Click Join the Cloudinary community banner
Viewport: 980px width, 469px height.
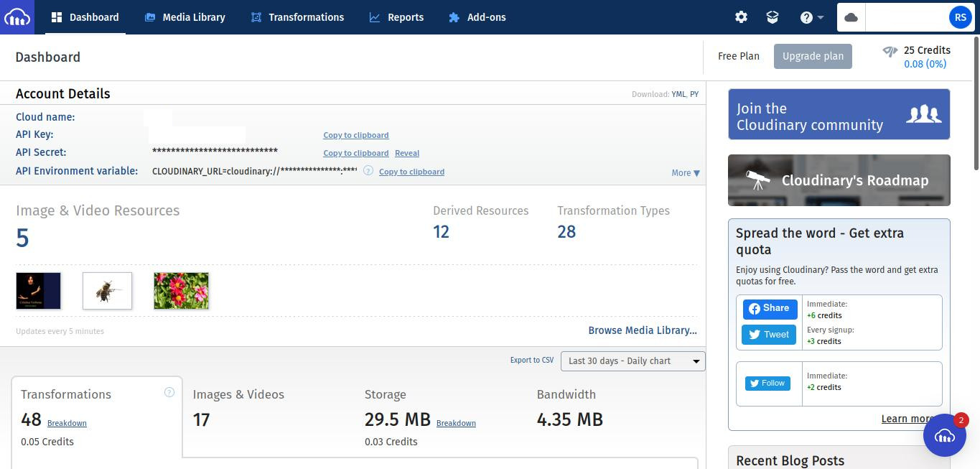click(x=839, y=114)
